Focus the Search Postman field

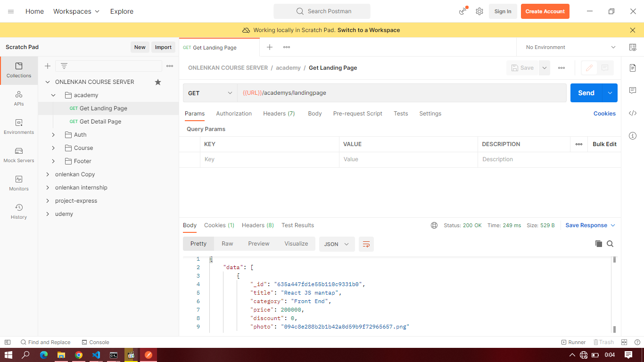[322, 11]
